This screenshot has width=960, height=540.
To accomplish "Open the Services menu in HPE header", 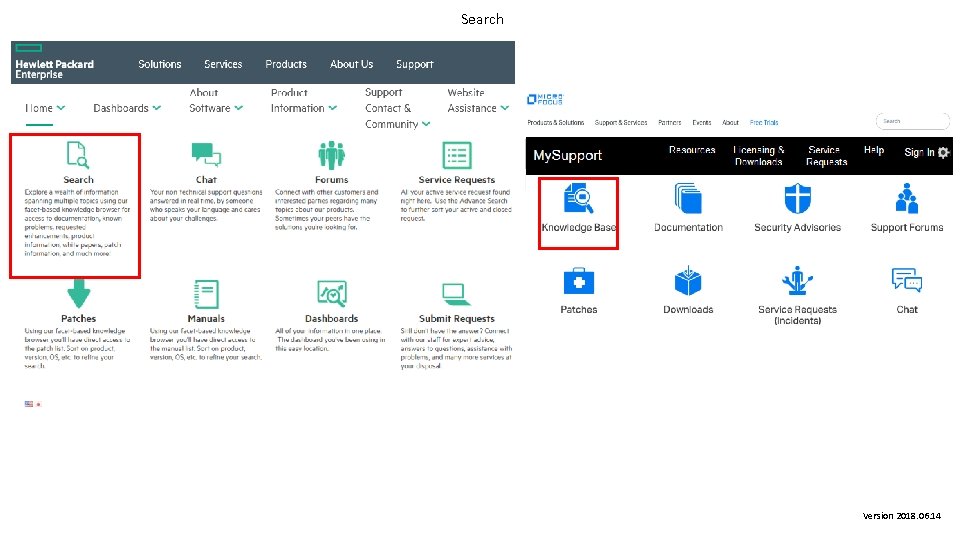I will point(223,64).
